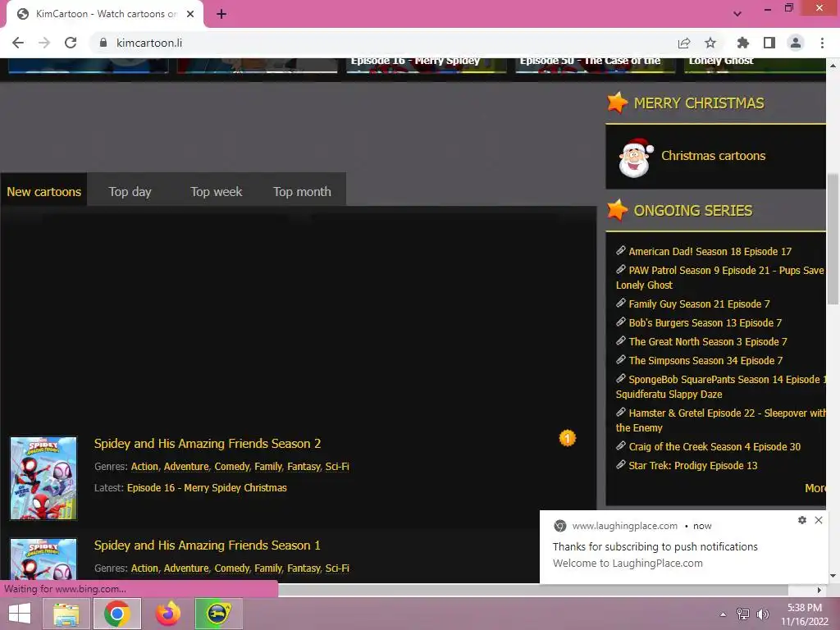Click the Spidey Season 2 poster thumbnail
Viewport: 840px width, 630px height.
[43, 478]
